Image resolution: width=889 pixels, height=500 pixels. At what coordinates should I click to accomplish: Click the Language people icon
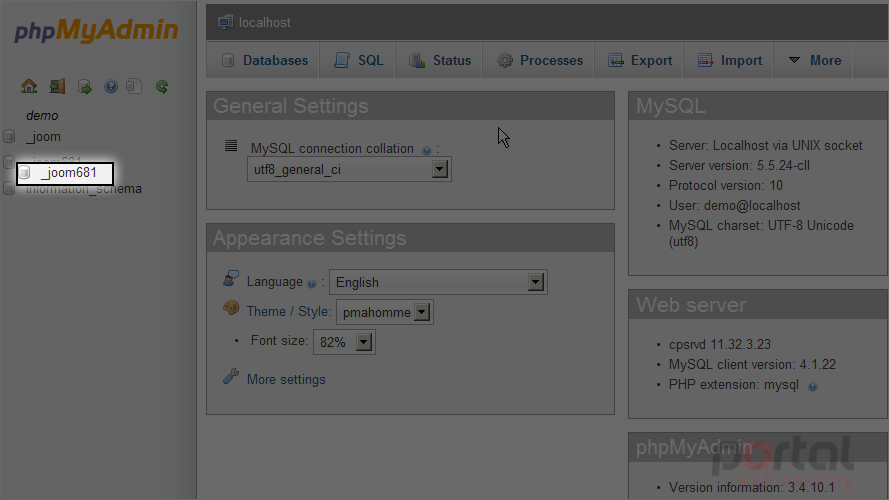pos(231,278)
